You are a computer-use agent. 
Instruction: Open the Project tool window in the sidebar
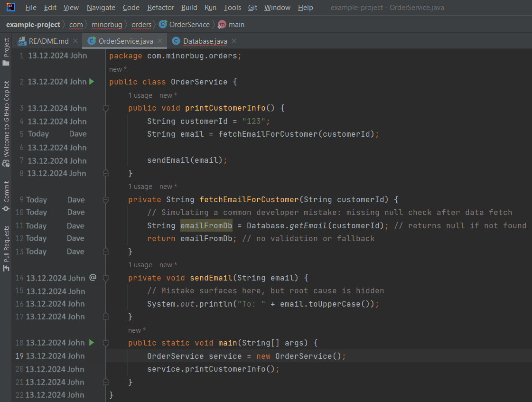6,52
